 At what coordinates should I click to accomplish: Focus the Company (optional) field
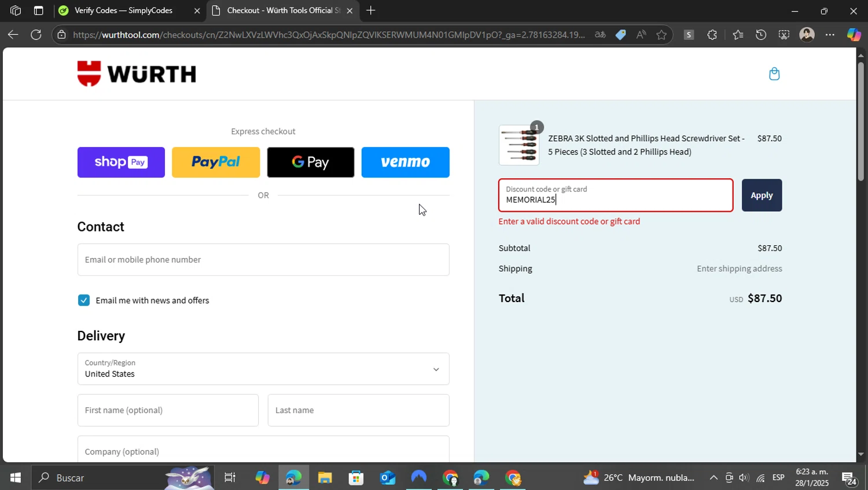point(263,450)
